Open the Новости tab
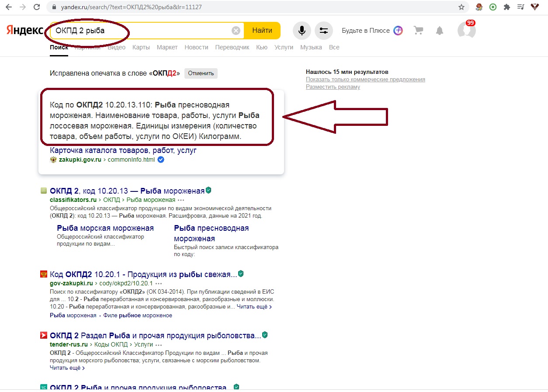The width and height of the screenshot is (548, 392). point(196,47)
